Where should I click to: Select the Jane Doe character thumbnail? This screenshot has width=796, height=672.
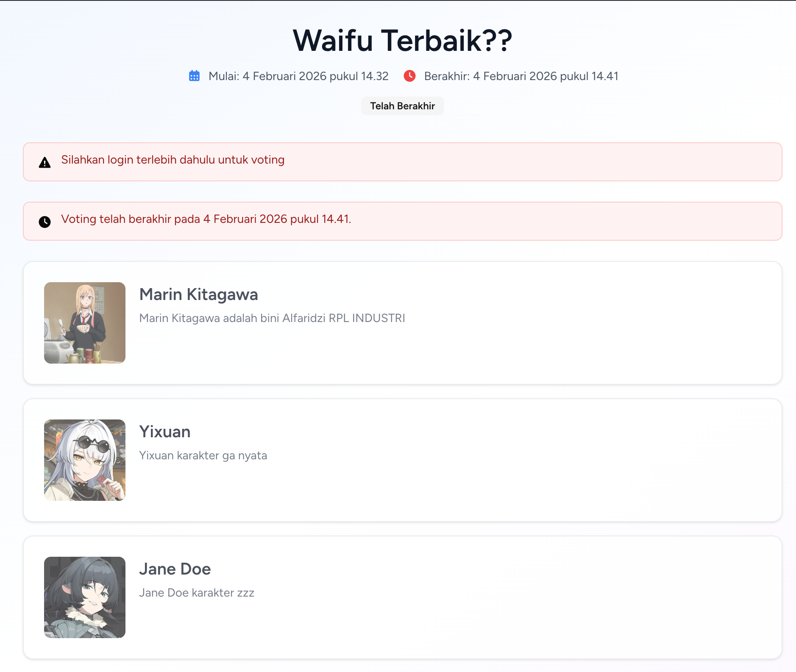(85, 597)
